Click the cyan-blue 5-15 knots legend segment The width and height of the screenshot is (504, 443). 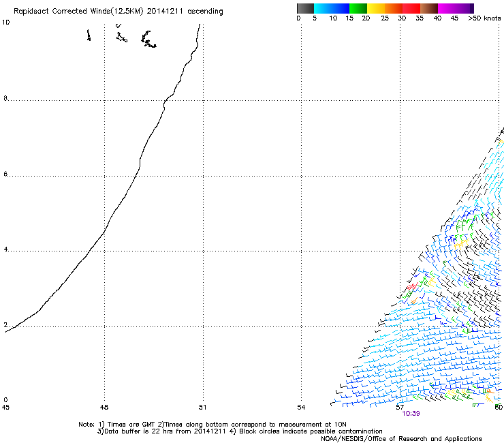click(x=332, y=8)
